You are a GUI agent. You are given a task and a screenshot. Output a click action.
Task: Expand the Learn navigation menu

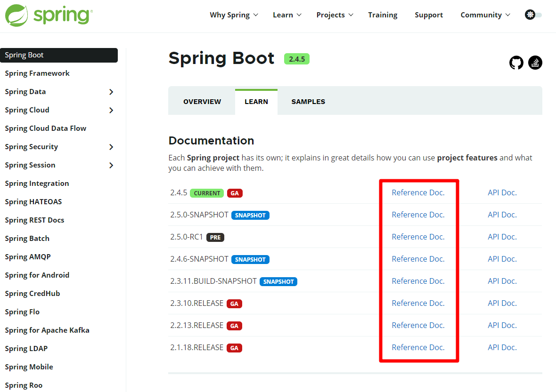(x=287, y=15)
